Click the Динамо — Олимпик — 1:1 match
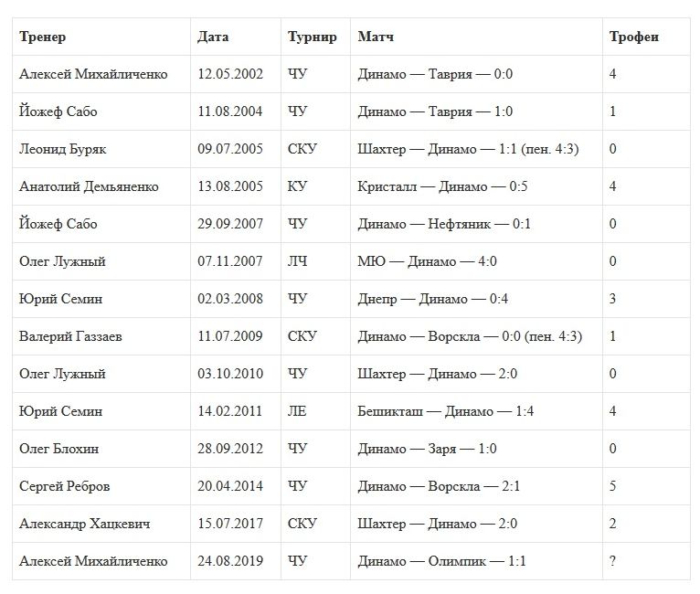 point(442,561)
